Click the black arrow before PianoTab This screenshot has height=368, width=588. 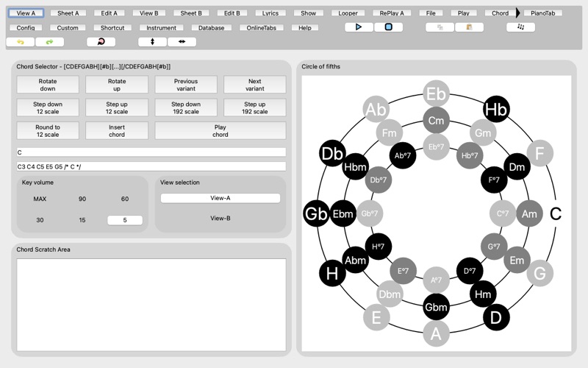(x=517, y=13)
